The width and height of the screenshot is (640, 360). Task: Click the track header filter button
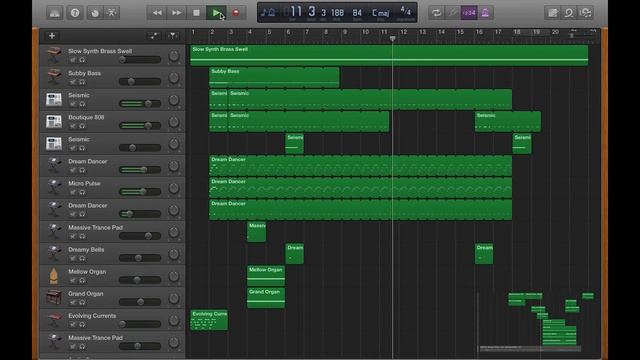coord(173,36)
